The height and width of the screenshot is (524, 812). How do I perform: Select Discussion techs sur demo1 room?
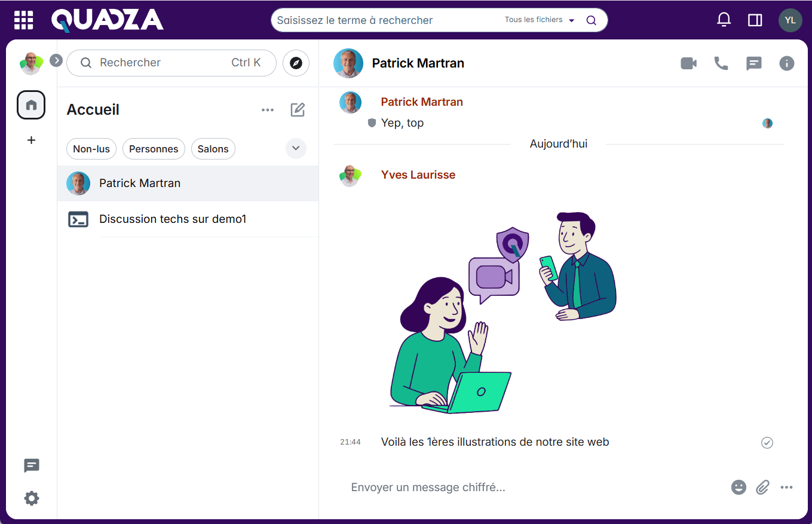pyautogui.click(x=173, y=219)
